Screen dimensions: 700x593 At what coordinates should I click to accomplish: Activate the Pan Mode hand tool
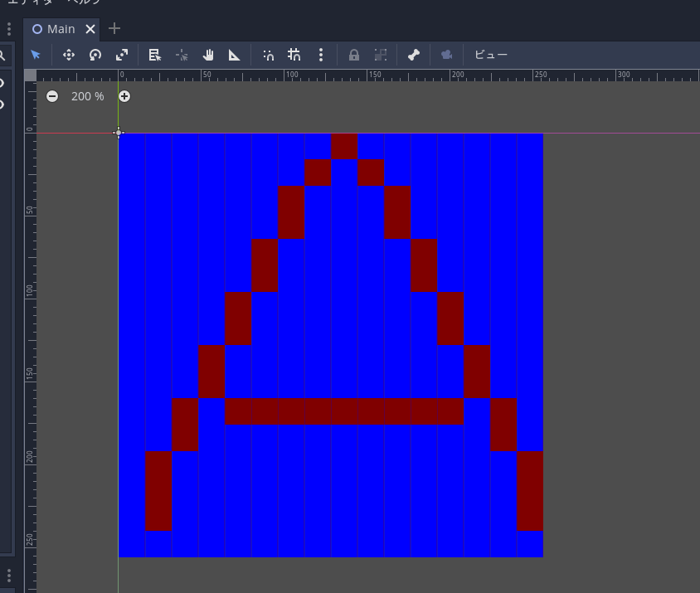tap(208, 55)
